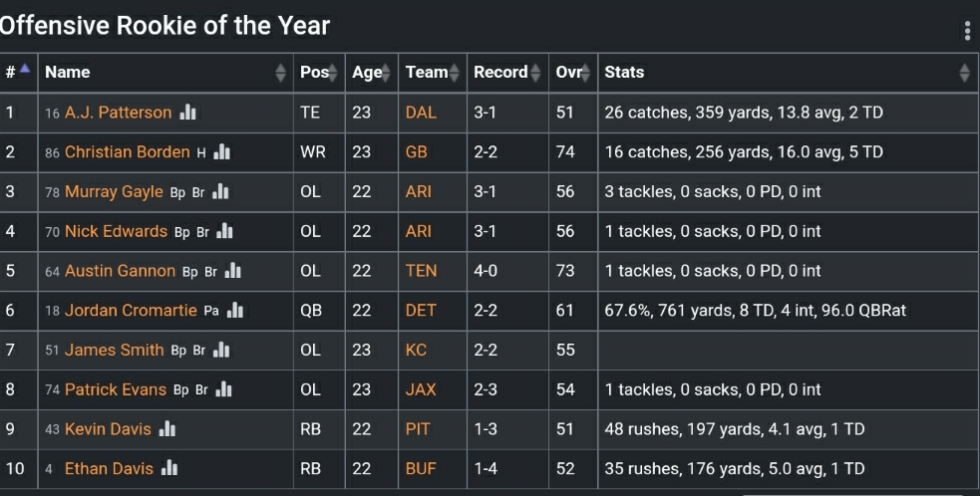Open stats chart icon for Ethan Davis
Screen dimensions: 980x496
coord(169,468)
